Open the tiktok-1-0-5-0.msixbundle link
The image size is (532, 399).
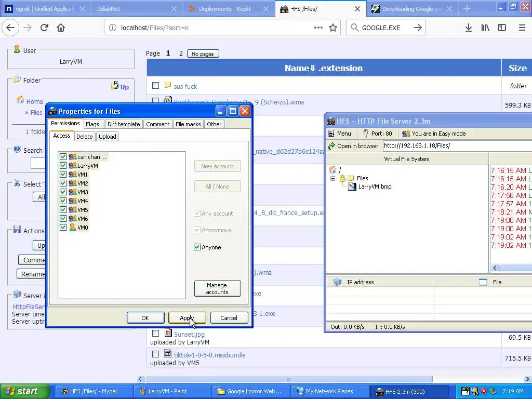tap(210, 355)
